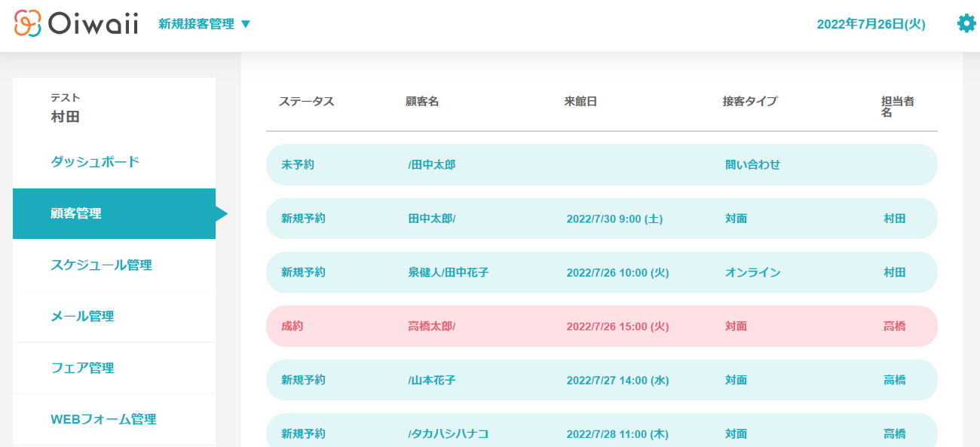Click 接客タイプ column header
The height and width of the screenshot is (447, 980).
(x=749, y=101)
